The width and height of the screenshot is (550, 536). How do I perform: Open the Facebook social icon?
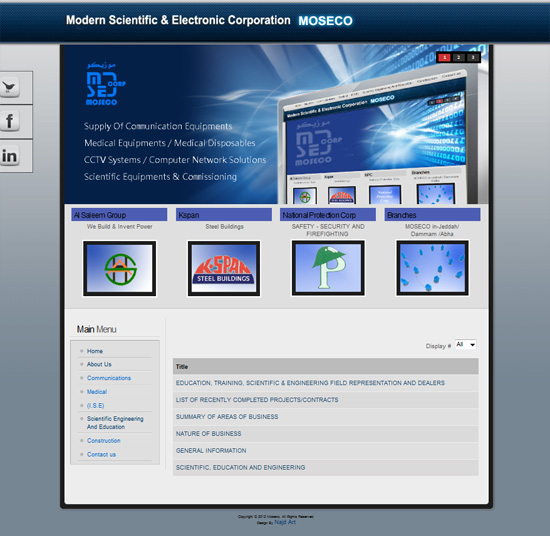coord(10,121)
